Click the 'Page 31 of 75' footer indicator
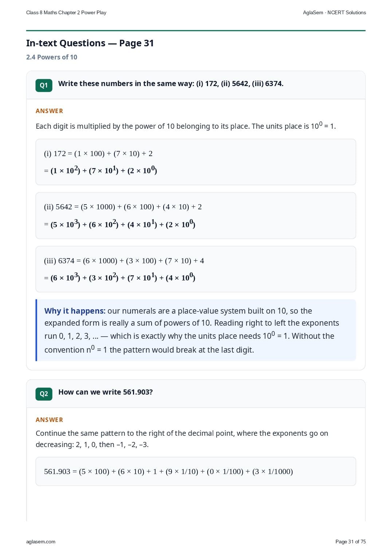392x555 pixels. 350,542
